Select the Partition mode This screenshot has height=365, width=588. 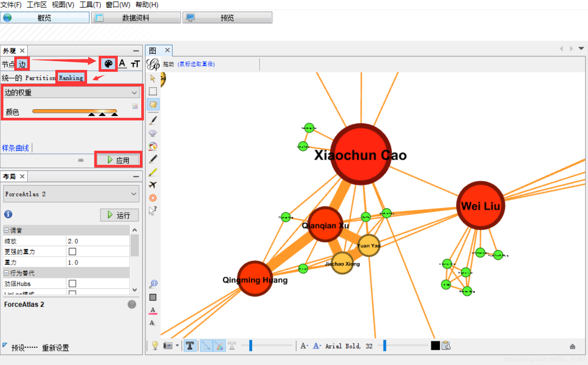point(40,78)
